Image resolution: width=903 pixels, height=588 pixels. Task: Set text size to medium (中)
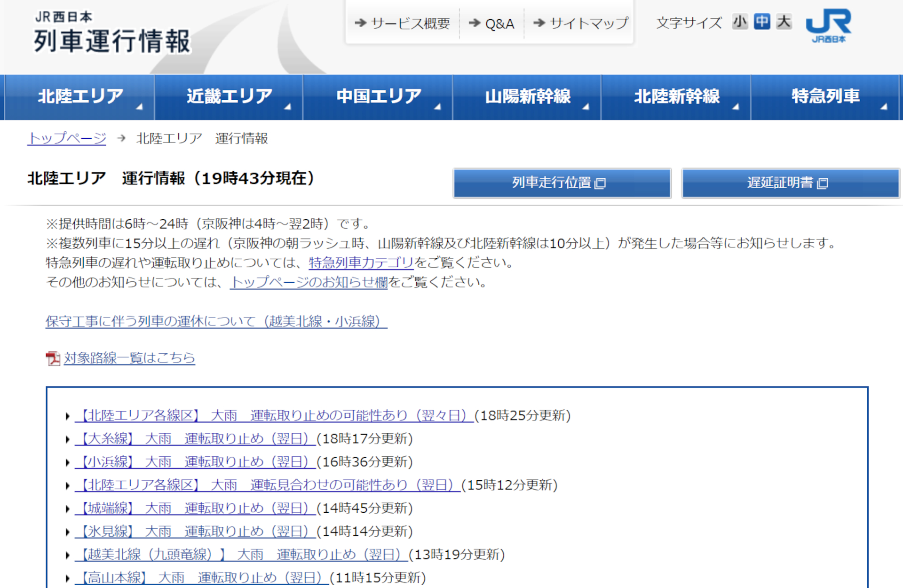pos(762,22)
